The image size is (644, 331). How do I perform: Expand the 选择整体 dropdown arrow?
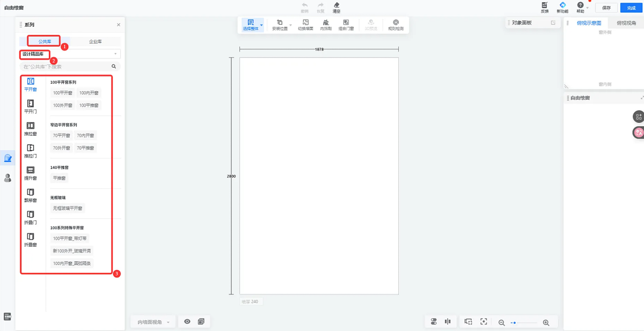262,25
